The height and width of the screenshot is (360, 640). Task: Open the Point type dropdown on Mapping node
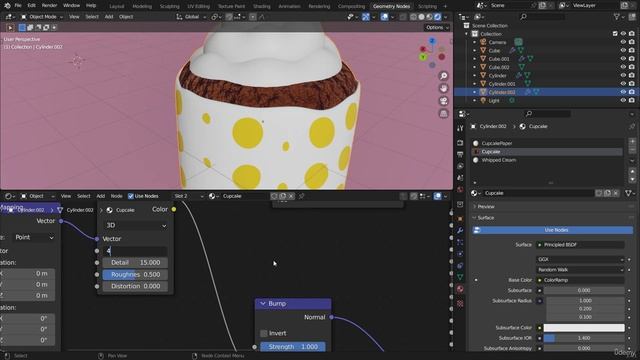[33, 238]
